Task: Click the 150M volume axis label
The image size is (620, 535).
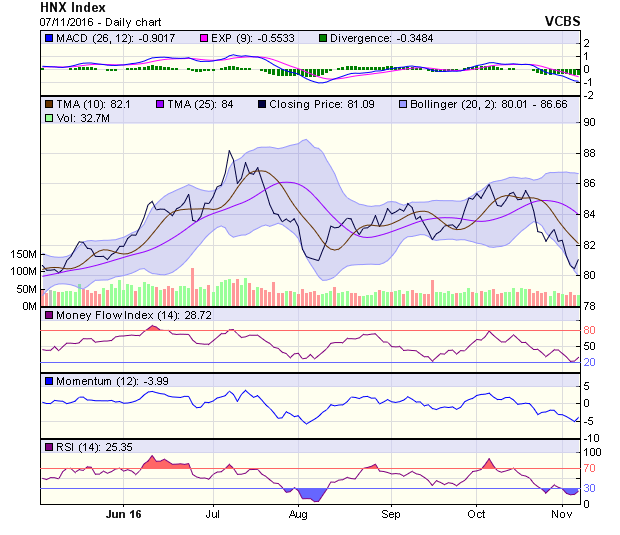Action: coord(20,255)
